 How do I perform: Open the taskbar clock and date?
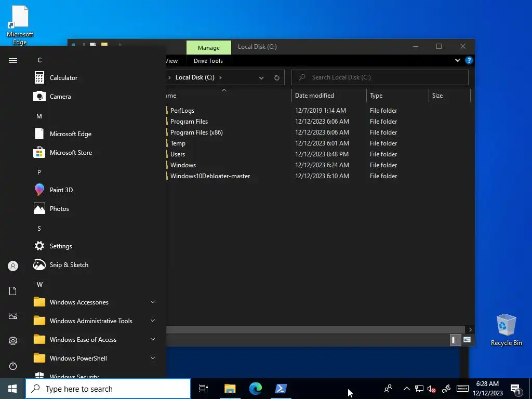point(487,389)
